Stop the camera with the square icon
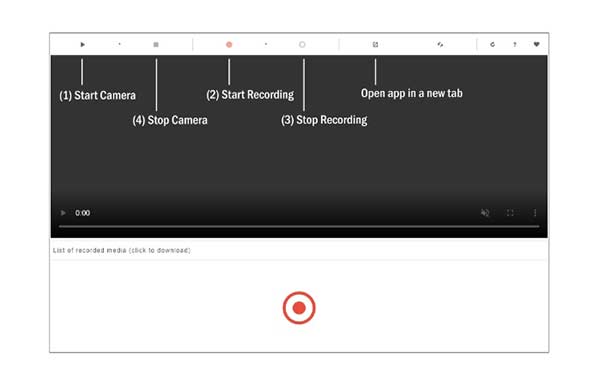Viewport: 600px width, 376px height. click(156, 44)
